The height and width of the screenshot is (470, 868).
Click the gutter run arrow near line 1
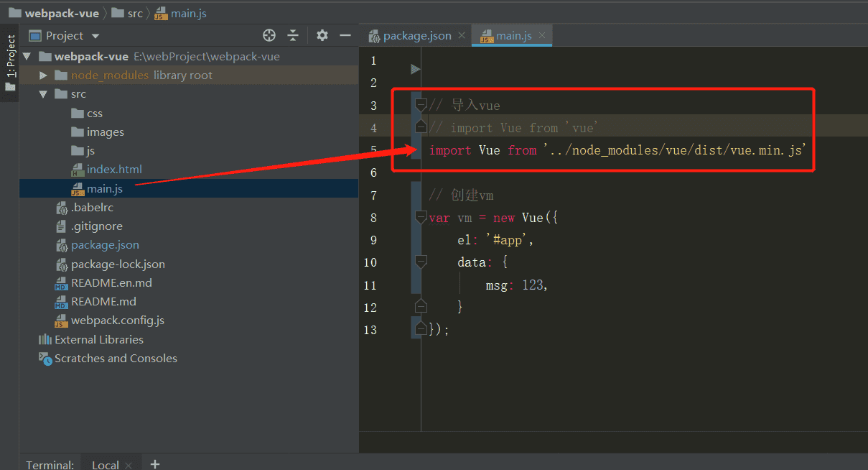tap(415, 69)
